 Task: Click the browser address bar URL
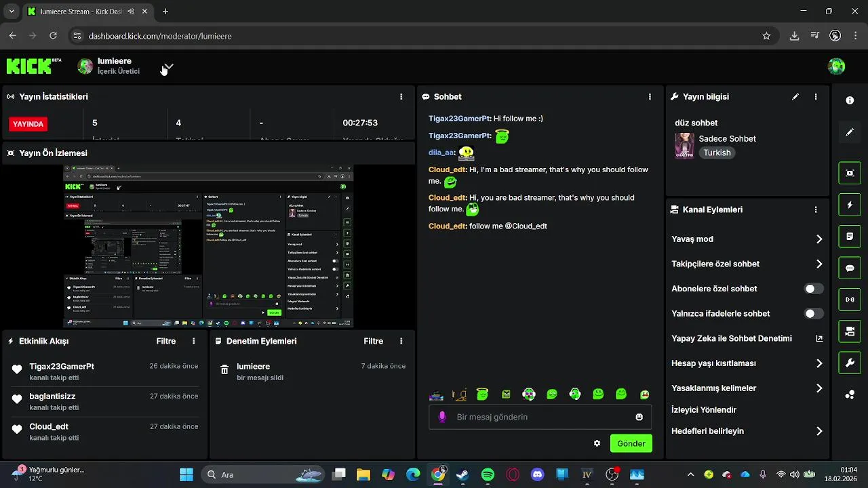[x=160, y=36]
